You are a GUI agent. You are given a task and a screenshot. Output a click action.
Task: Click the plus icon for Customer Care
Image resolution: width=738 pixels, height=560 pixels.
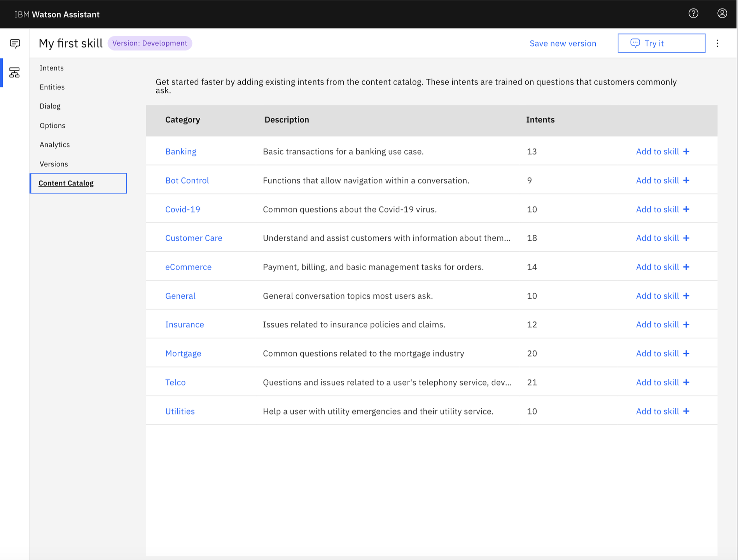(686, 238)
